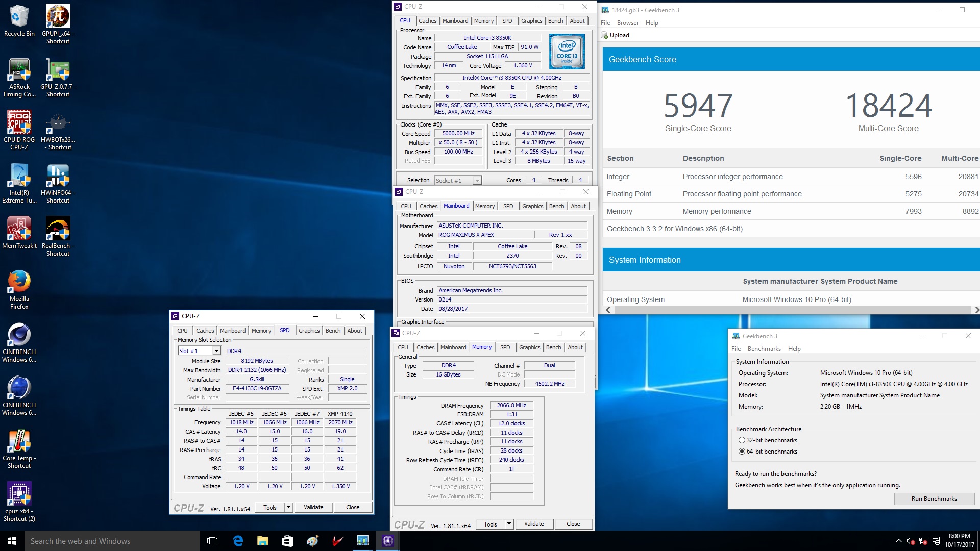Open Caches tab in top CPU-Z window
This screenshot has width=980, height=551.
[427, 21]
